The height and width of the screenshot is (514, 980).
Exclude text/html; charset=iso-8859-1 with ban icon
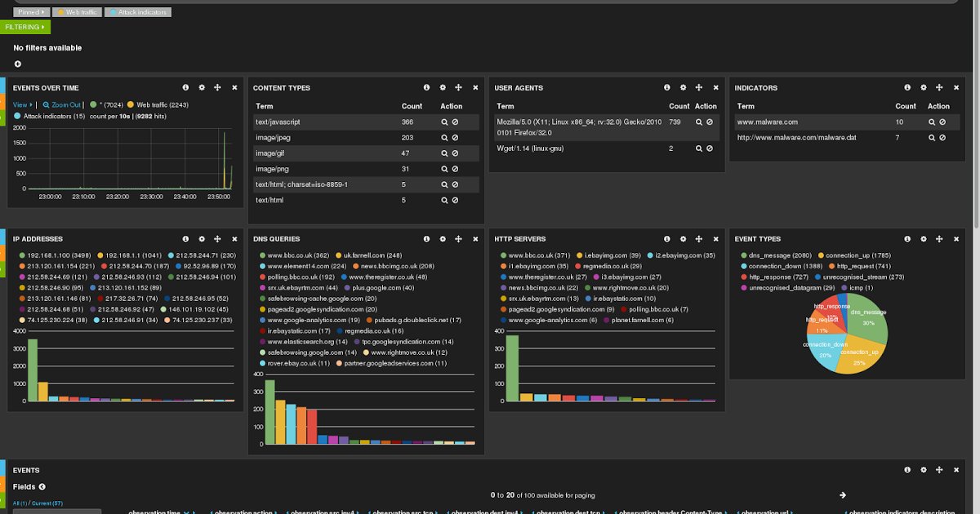click(x=455, y=184)
